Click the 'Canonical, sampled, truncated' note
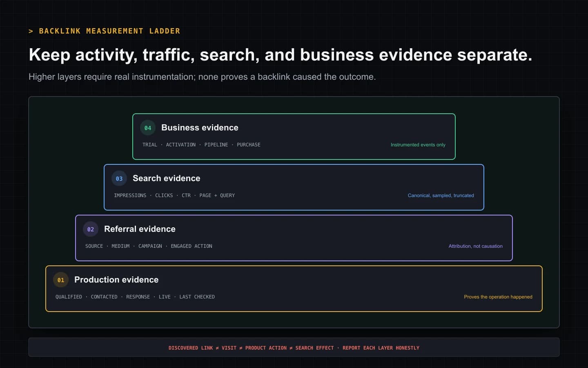This screenshot has height=368, width=588. coord(441,195)
